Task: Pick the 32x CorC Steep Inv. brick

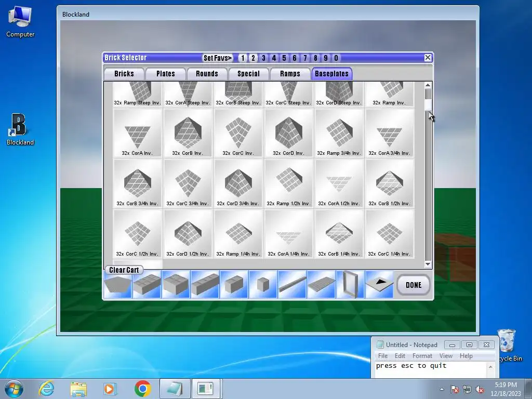Action: [x=288, y=95]
